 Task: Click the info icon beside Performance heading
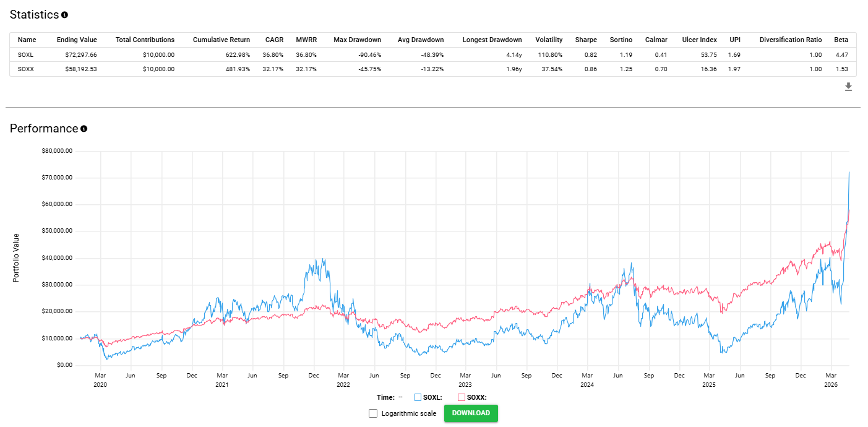84,129
